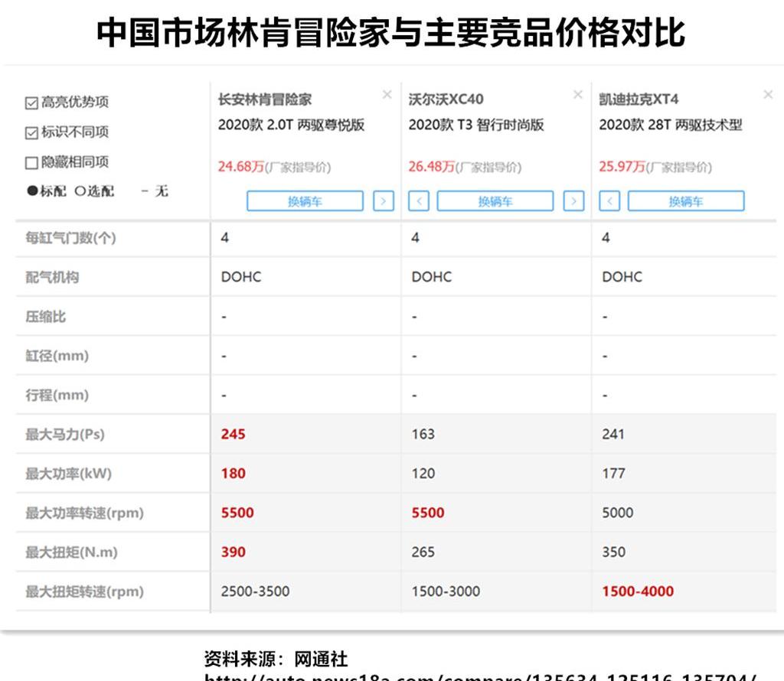Click the price 24.68万
This screenshot has width=784, height=681.
(241, 166)
